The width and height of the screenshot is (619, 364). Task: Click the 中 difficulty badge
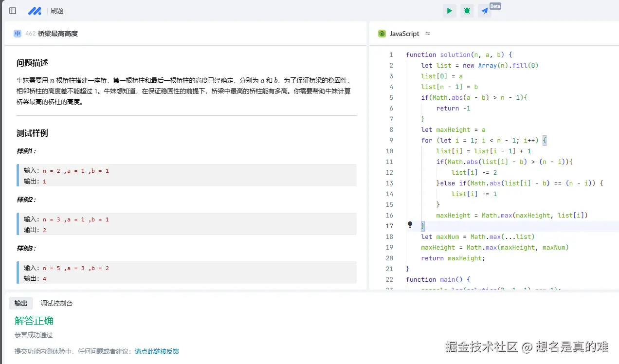tap(17, 33)
